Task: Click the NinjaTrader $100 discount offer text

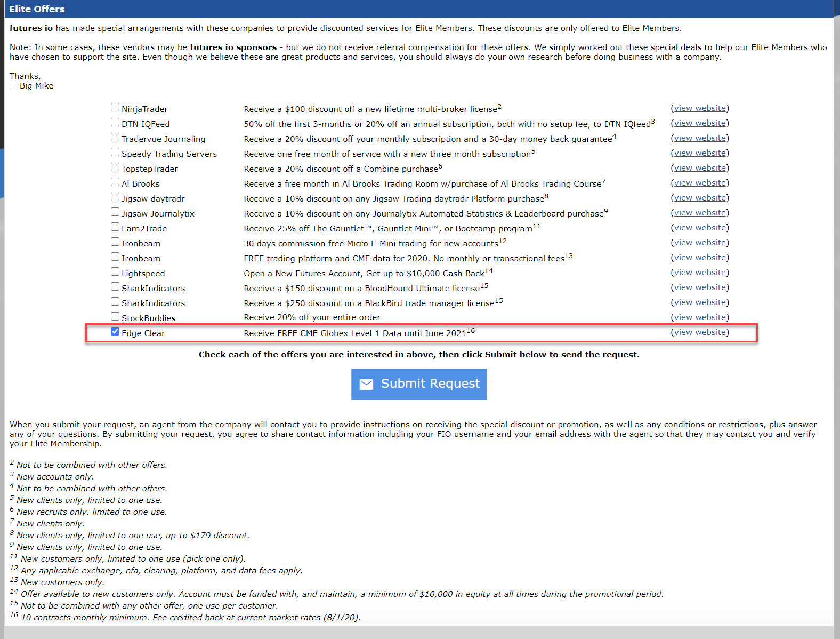Action: tap(373, 109)
